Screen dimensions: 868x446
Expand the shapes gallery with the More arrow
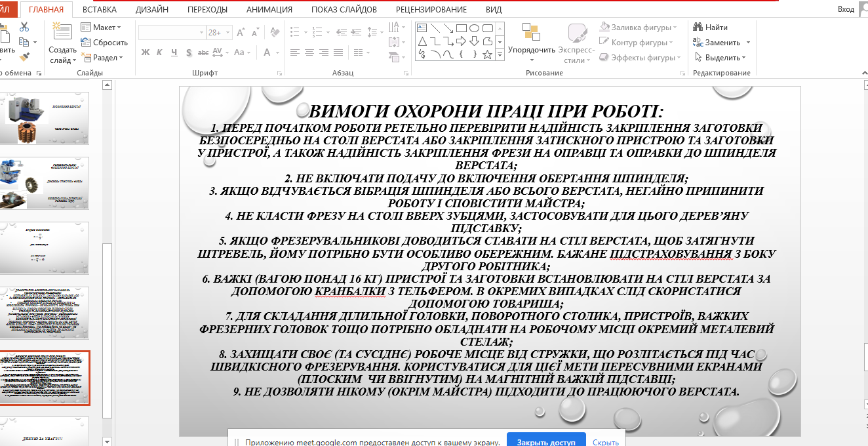(500, 55)
